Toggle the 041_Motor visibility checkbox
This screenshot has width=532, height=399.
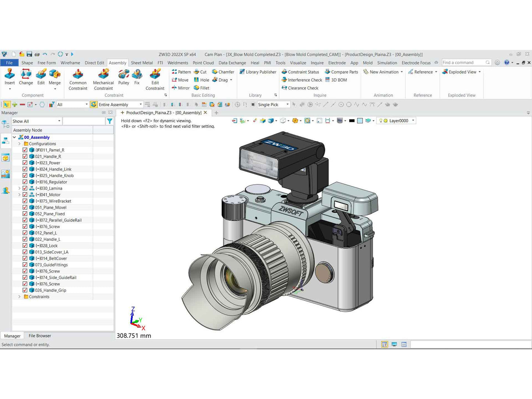25,195
